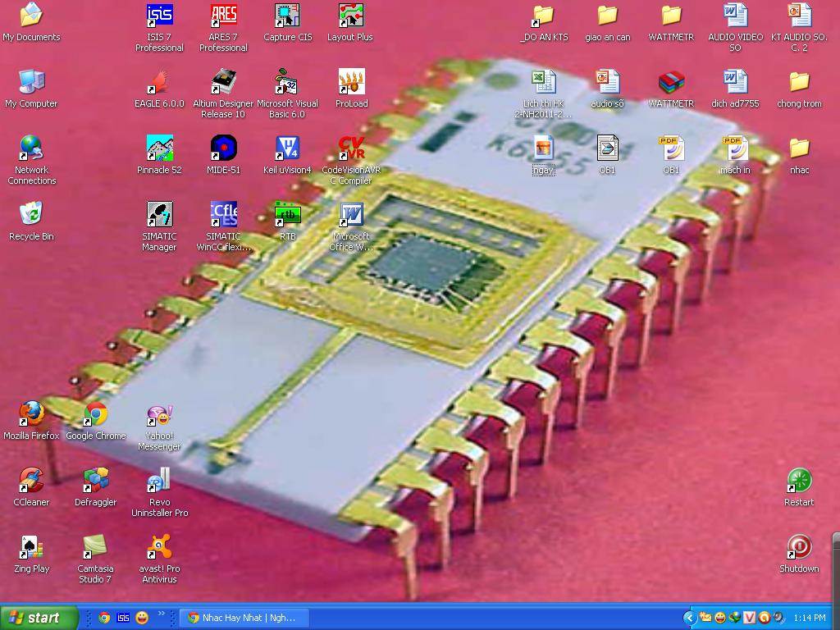
Task: Select the Lich thi HK Excel file
Action: [543, 81]
